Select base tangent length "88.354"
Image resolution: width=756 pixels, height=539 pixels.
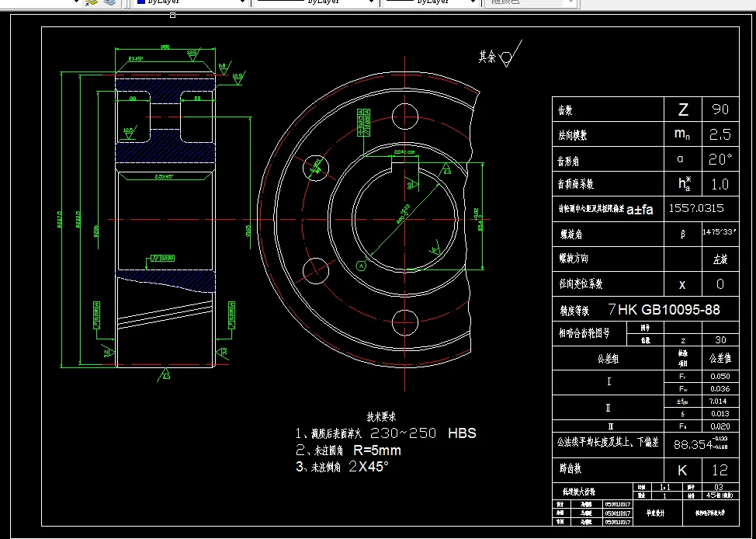[693, 445]
